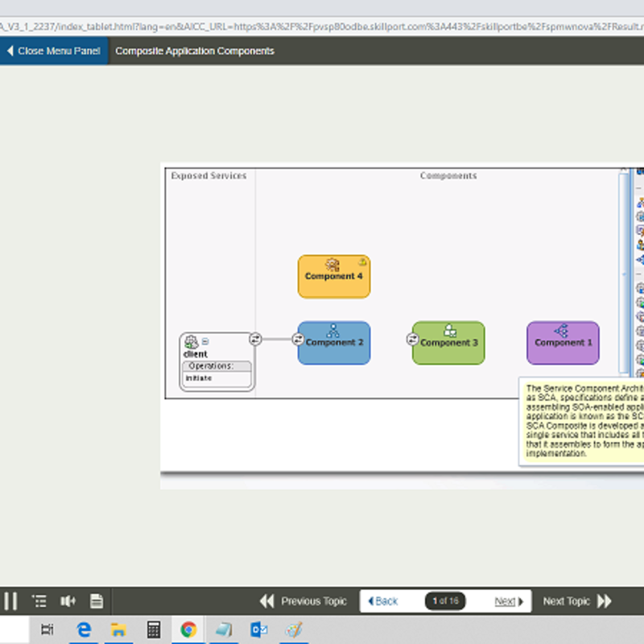Click the client exposed service icon
The image size is (644, 644).
click(x=191, y=341)
